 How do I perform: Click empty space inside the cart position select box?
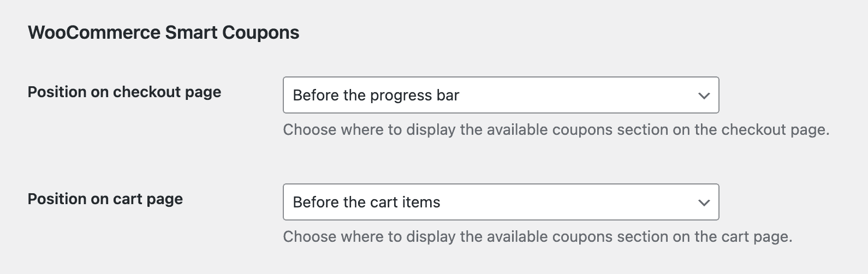tap(568, 202)
